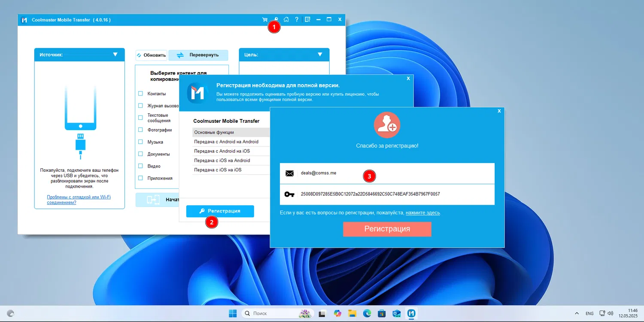Expand the Цель device dropdown
The width and height of the screenshot is (644, 322).
(320, 55)
